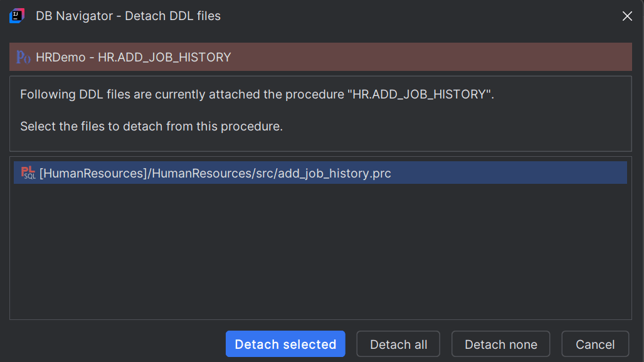Viewport: 644px width, 362px height.
Task: Dismiss the dialog with the X button
Action: (x=627, y=16)
